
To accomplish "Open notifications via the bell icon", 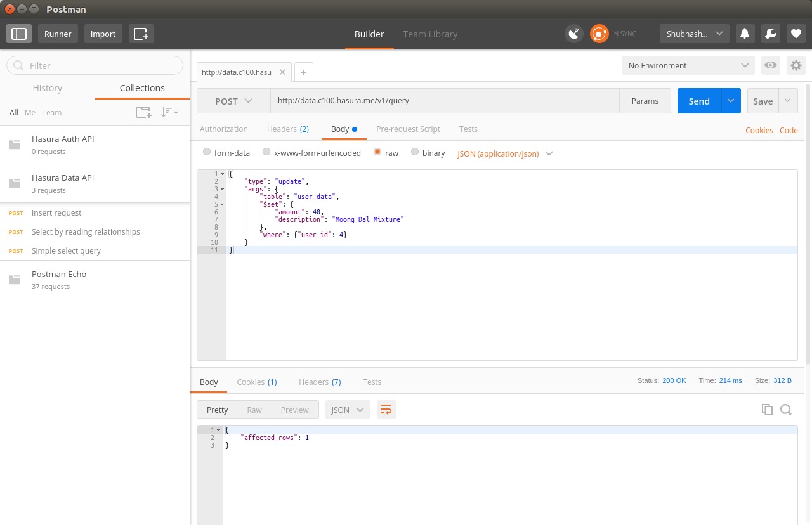I will click(745, 34).
